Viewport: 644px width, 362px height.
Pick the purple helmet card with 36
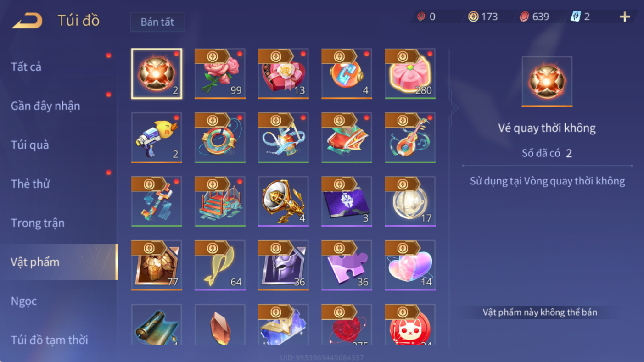[283, 265]
